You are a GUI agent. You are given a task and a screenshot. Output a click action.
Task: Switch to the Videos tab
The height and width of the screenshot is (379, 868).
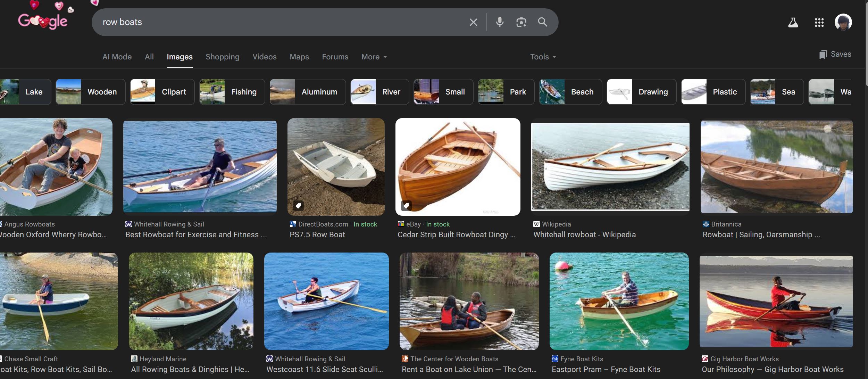[264, 57]
